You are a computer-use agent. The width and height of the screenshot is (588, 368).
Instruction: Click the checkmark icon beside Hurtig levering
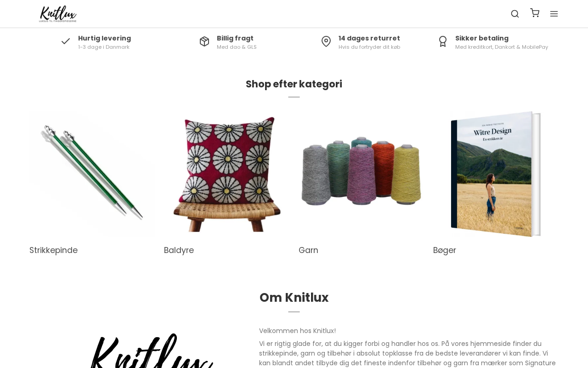[x=66, y=41]
